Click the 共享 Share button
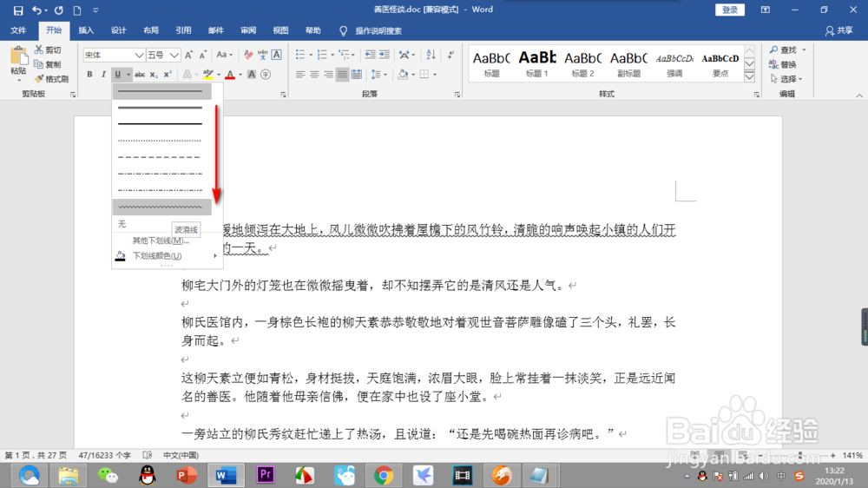This screenshot has height=488, width=868. coord(839,30)
